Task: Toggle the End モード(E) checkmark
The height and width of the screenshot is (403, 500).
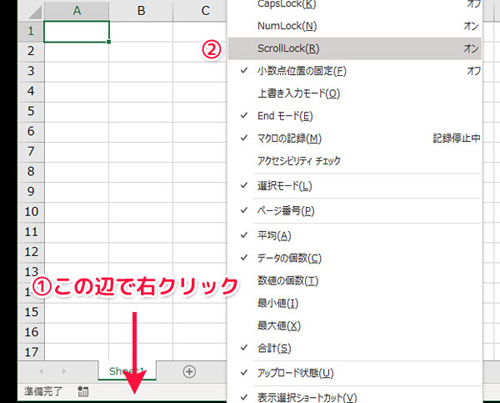Action: coord(354,116)
